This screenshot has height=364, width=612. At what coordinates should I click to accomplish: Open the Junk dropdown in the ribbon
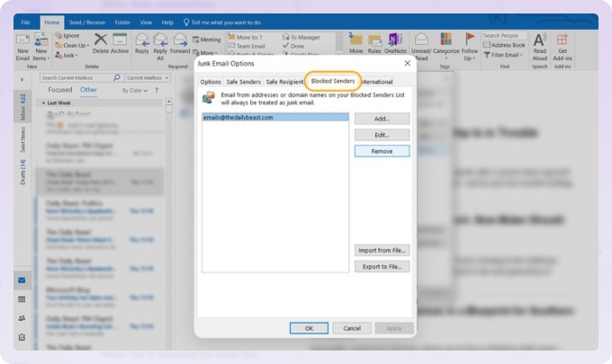click(67, 56)
